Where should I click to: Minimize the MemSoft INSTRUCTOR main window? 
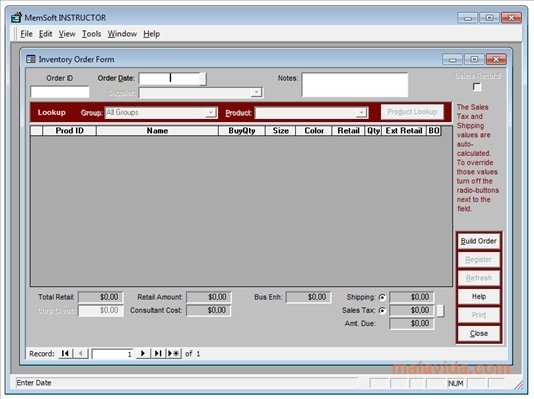[x=467, y=18]
